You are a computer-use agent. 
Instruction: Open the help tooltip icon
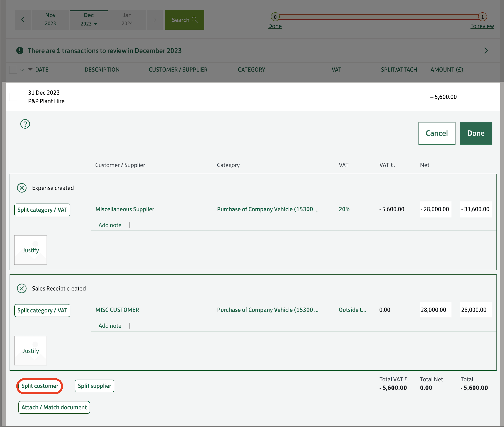coord(25,124)
